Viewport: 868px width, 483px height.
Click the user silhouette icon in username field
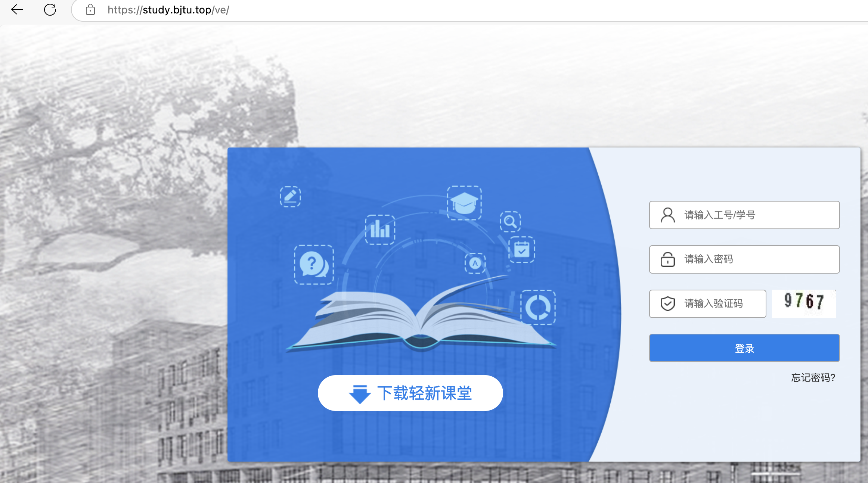tap(668, 215)
